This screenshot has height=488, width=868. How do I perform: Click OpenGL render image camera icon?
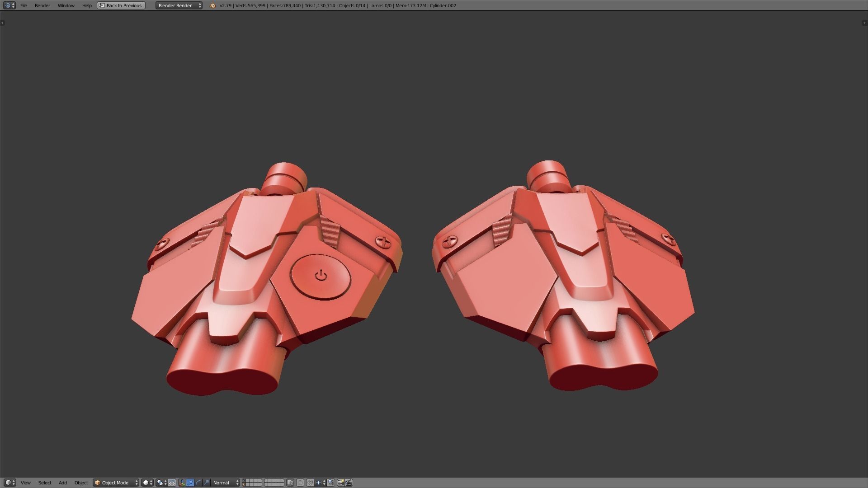tap(340, 483)
